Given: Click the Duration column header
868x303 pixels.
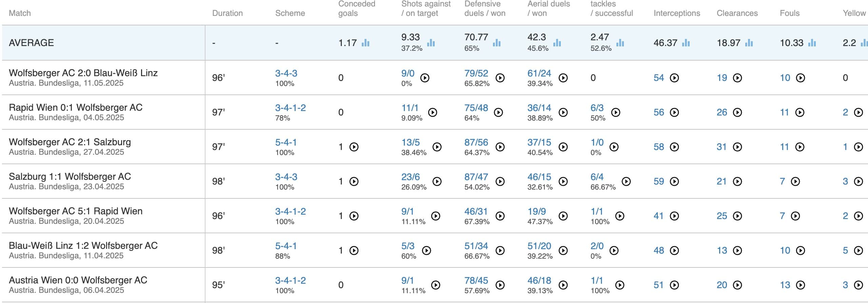Looking at the screenshot, I should coord(228,13).
